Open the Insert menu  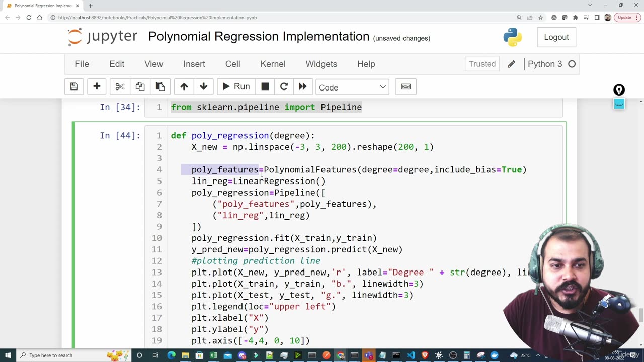pos(194,64)
